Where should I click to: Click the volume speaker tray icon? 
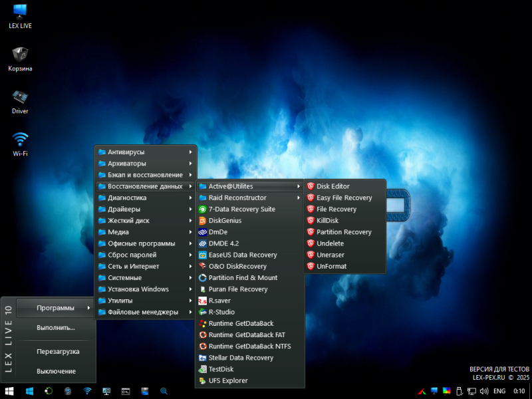(483, 391)
